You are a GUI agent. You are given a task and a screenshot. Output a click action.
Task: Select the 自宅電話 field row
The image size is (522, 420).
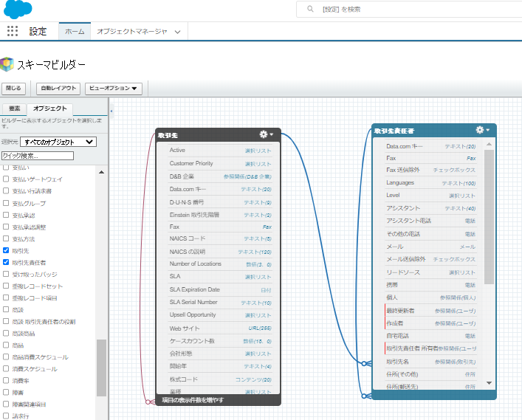(430, 336)
